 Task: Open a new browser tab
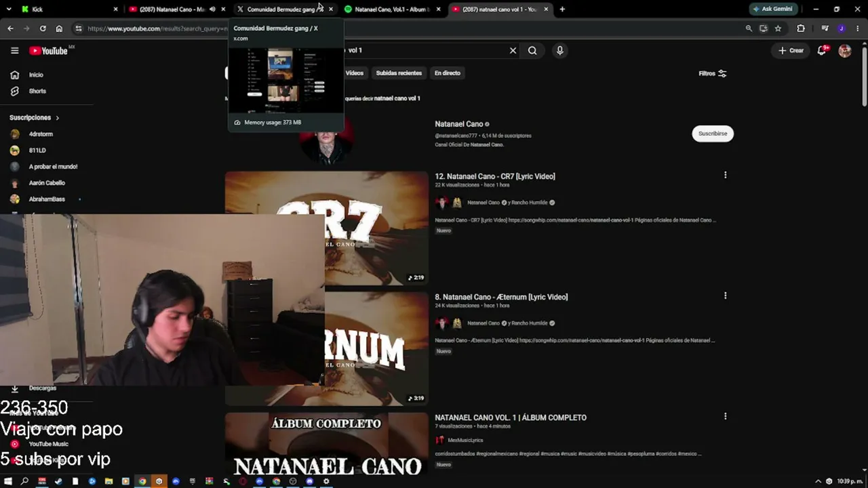click(x=562, y=9)
